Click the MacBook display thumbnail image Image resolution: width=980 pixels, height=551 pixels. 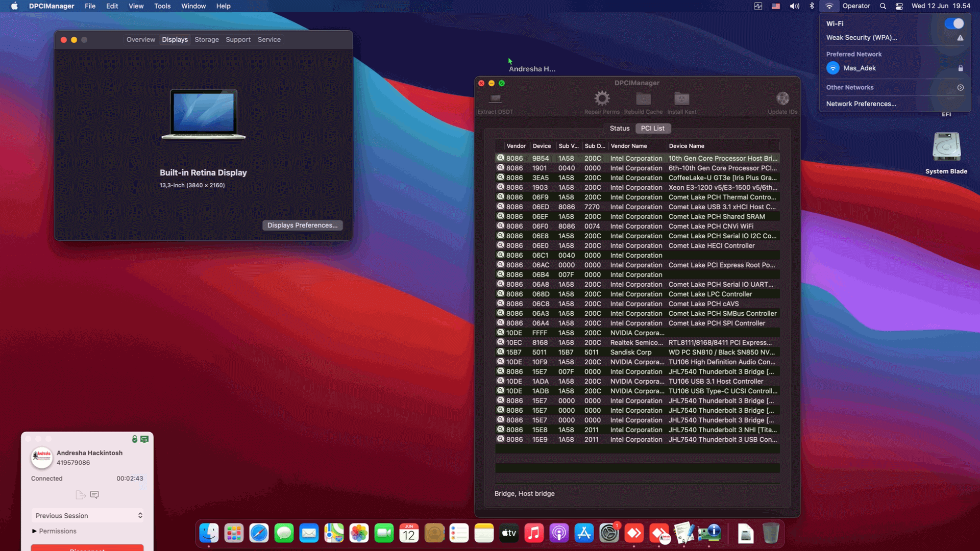(204, 114)
